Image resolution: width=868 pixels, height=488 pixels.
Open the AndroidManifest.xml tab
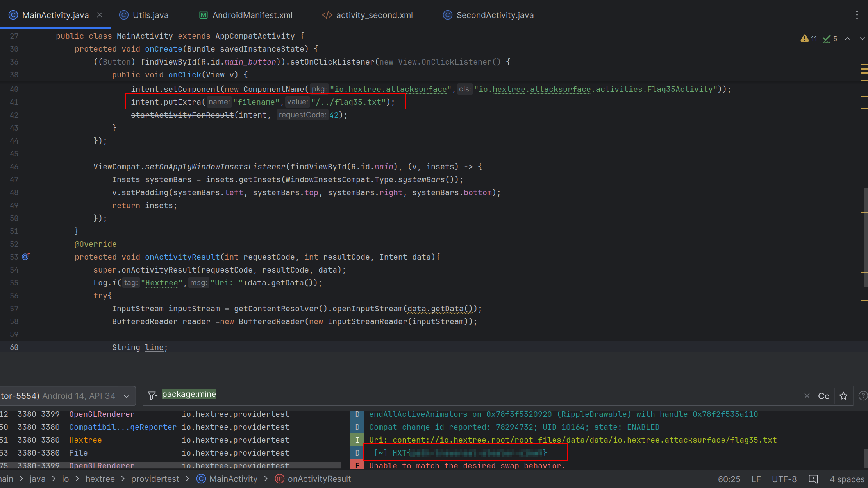246,15
